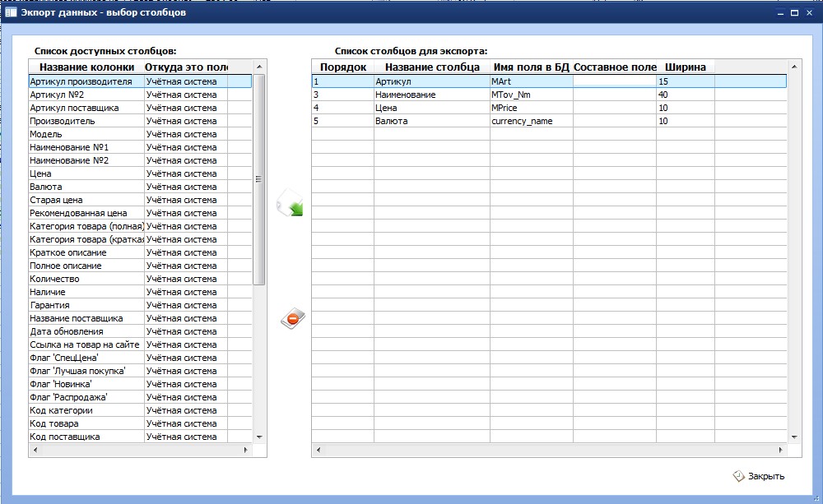Click the remove column red minus icon
This screenshot has width=823, height=504.
click(x=293, y=318)
